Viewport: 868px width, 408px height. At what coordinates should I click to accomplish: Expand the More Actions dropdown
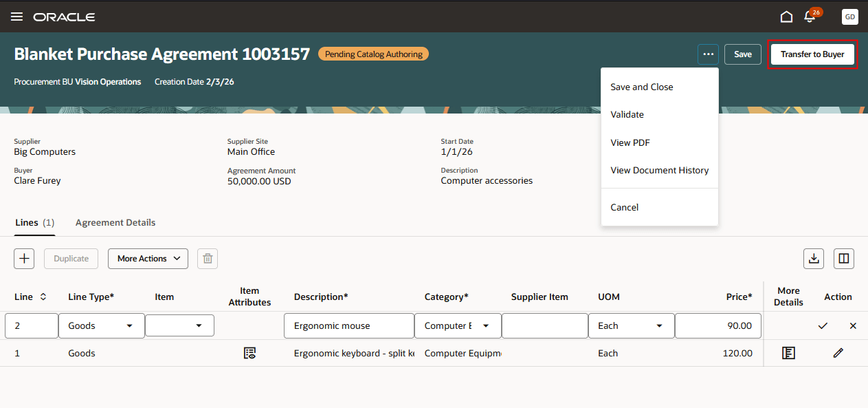[x=148, y=259]
